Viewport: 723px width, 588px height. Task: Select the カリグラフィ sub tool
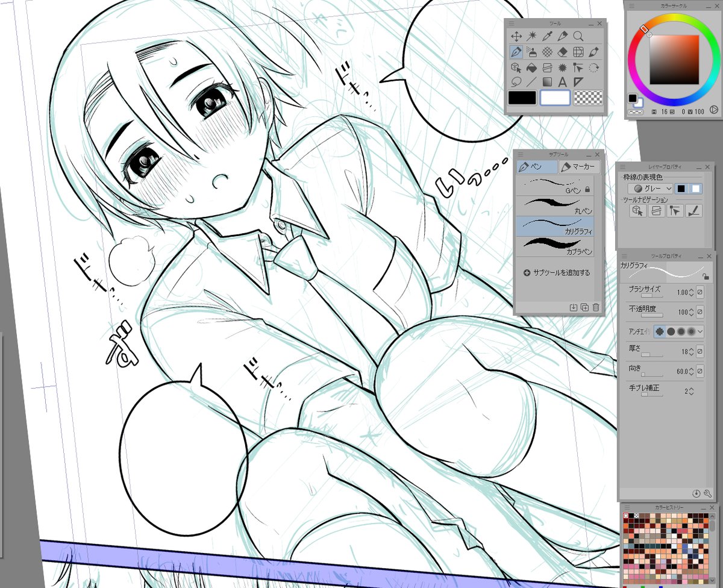click(x=555, y=226)
